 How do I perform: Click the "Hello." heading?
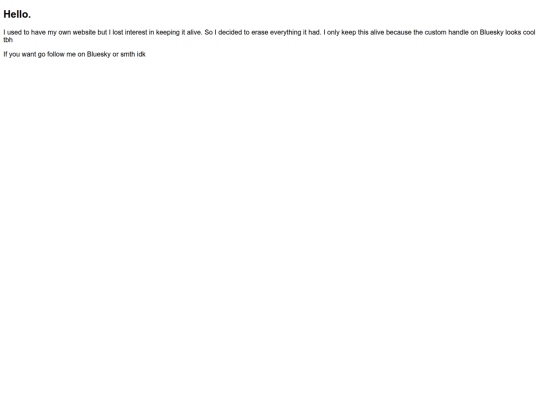(x=17, y=14)
